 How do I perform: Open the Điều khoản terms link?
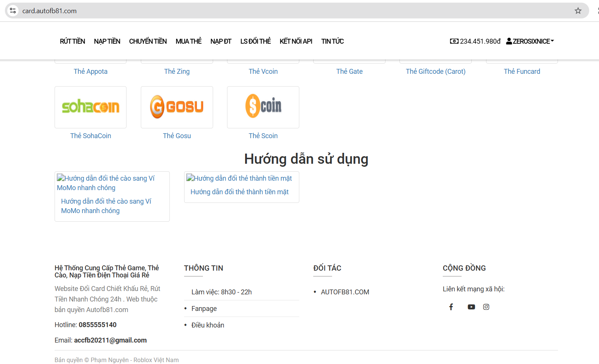click(x=208, y=325)
